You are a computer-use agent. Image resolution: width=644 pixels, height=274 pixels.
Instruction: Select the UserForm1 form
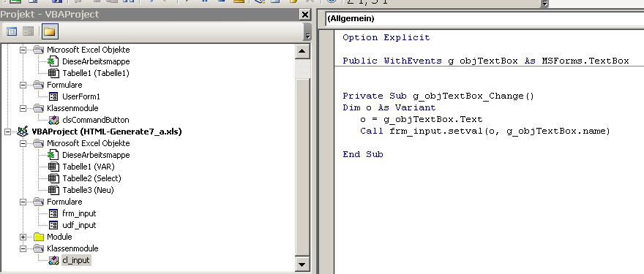pos(81,96)
